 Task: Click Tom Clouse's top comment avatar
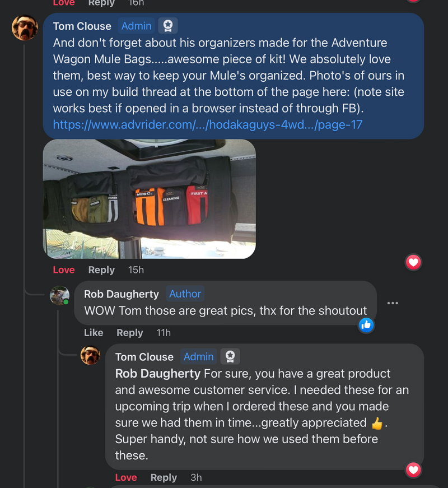click(25, 27)
